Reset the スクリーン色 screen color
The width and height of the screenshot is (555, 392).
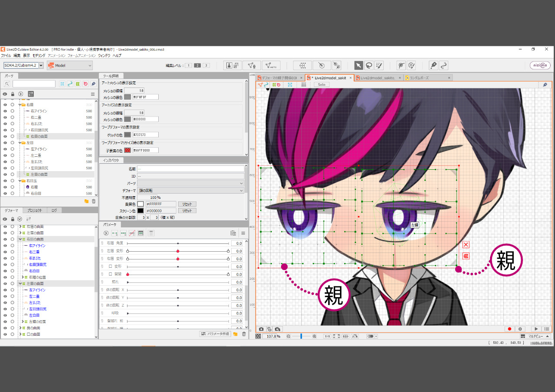click(187, 211)
